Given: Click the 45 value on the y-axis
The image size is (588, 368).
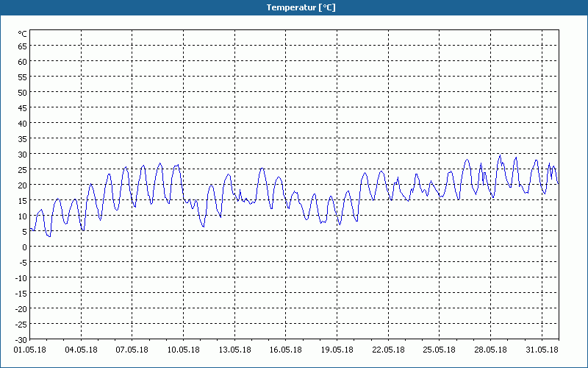Looking at the screenshot, I should pyautogui.click(x=23, y=108).
